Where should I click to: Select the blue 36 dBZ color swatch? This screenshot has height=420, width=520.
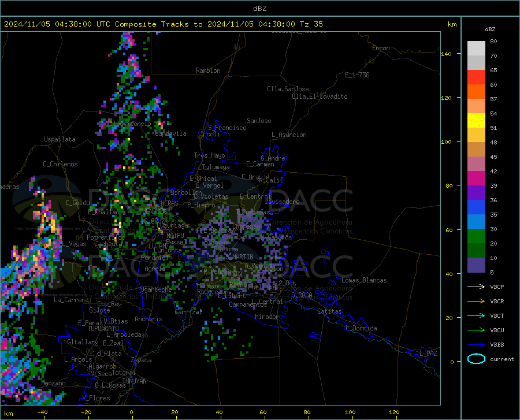coord(476,207)
